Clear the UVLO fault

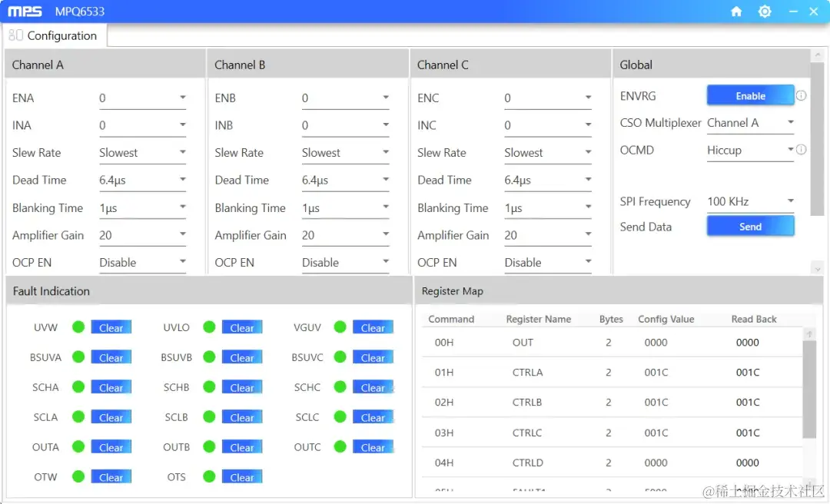click(242, 328)
